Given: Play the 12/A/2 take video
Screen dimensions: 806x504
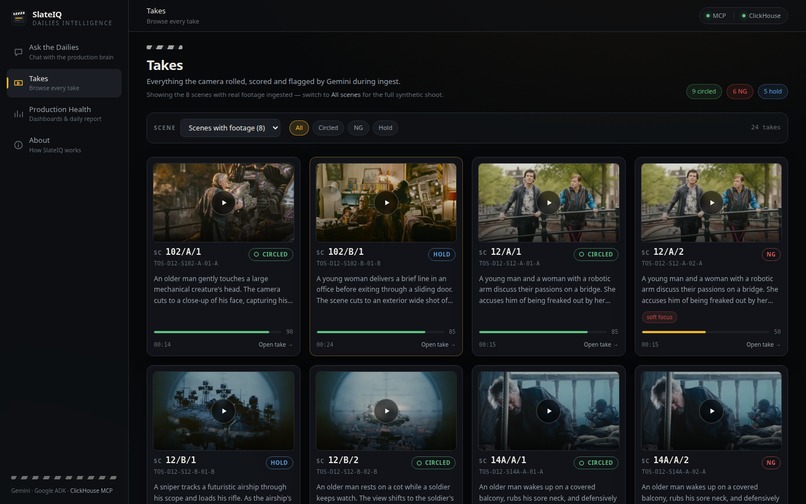Looking at the screenshot, I should [x=711, y=203].
